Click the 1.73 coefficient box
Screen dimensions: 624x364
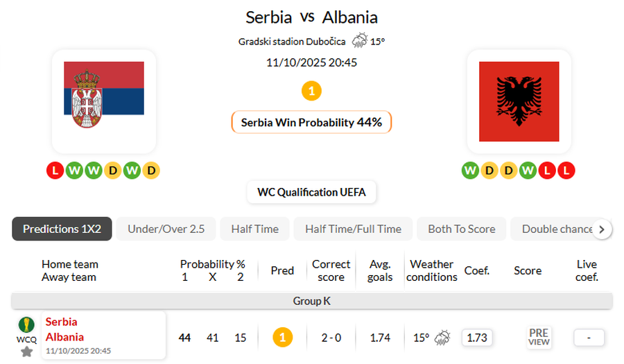(476, 338)
